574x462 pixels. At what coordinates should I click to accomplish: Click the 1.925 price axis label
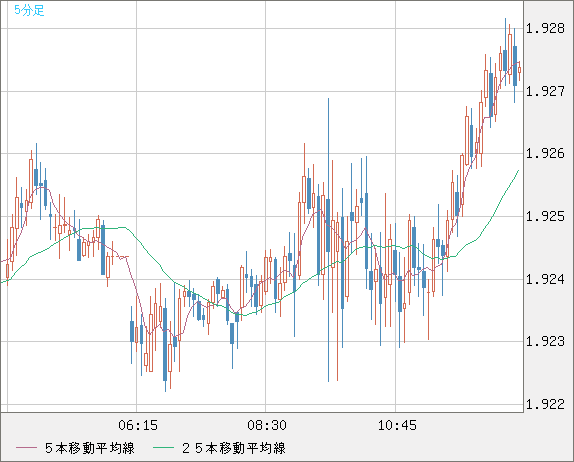pyautogui.click(x=545, y=216)
